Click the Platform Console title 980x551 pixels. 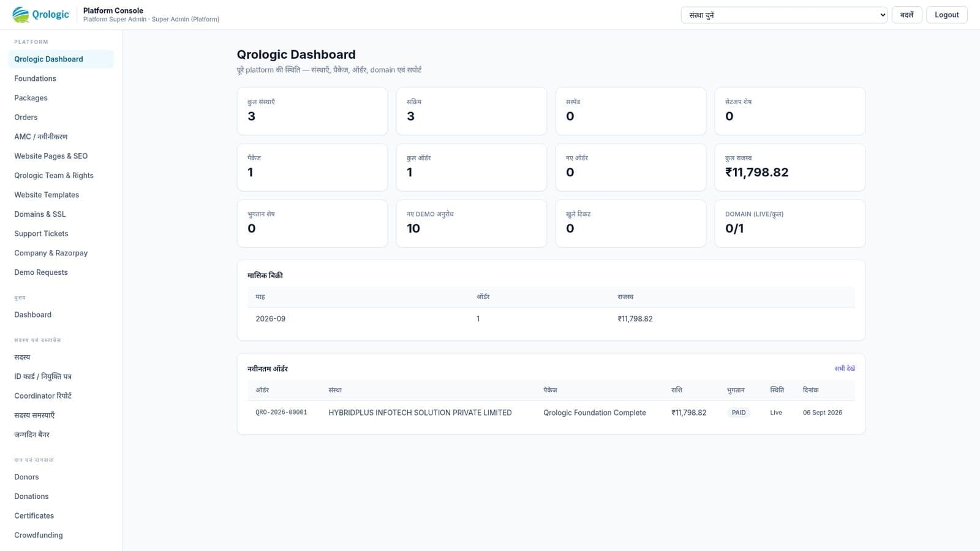coord(113,10)
